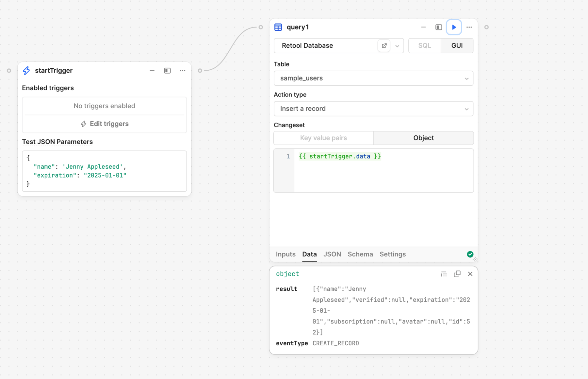Image resolution: width=588 pixels, height=379 pixels.
Task: Open the JSON tab
Action: (x=332, y=254)
